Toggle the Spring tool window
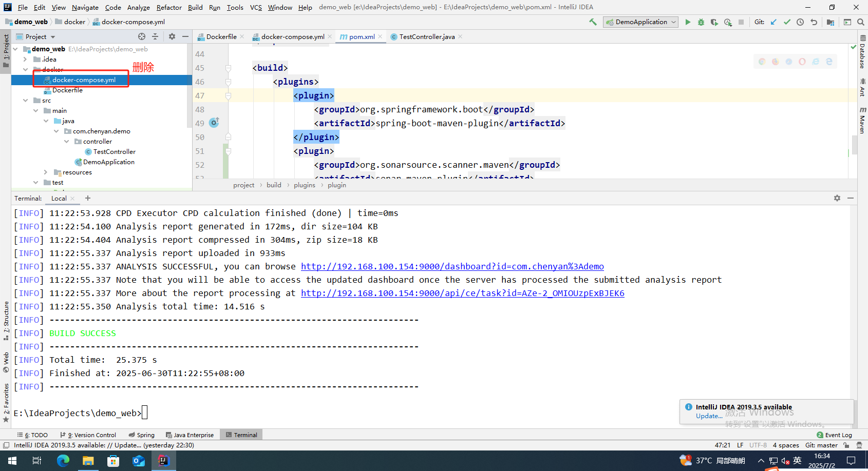The width and height of the screenshot is (868, 471). tap(141, 435)
